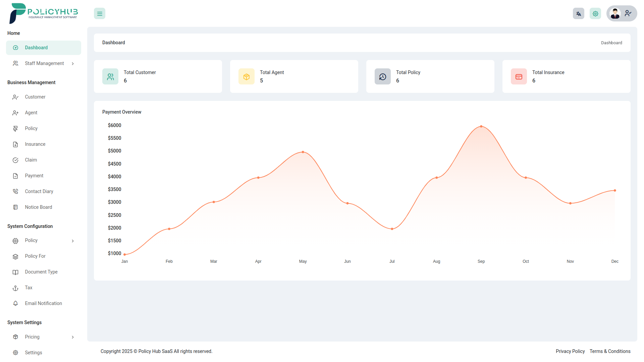Toggle the sidebar with the hamburger button
This screenshot has width=644, height=362.
click(x=99, y=13)
